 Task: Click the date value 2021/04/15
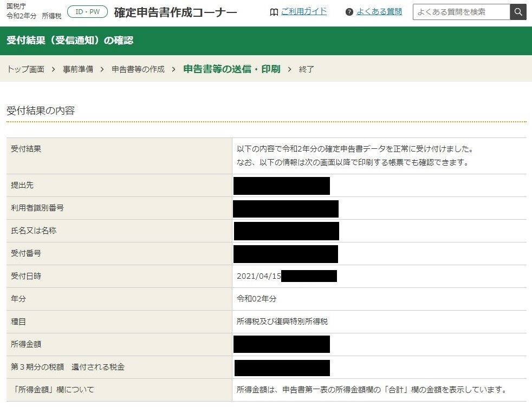(259, 276)
